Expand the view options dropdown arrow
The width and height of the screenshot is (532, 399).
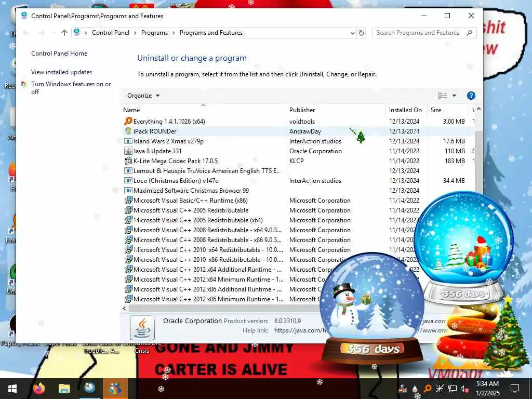454,96
